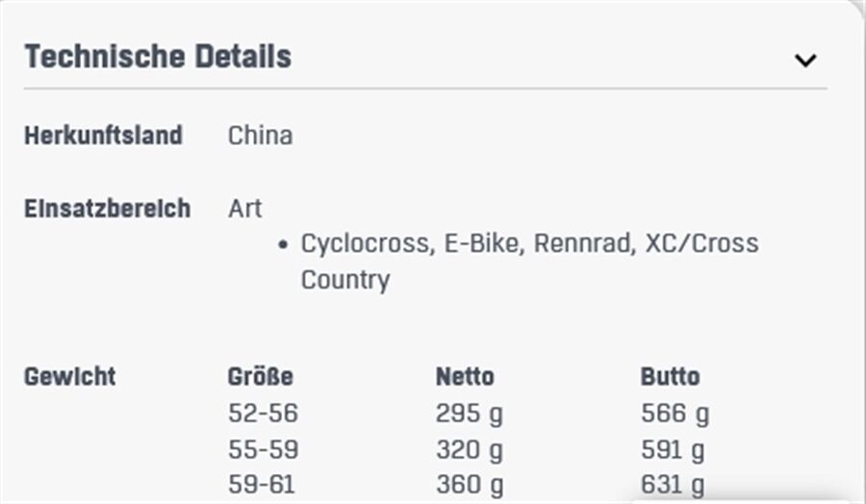The image size is (866, 504).
Task: Select size 55-59 in weight table
Action: click(263, 449)
